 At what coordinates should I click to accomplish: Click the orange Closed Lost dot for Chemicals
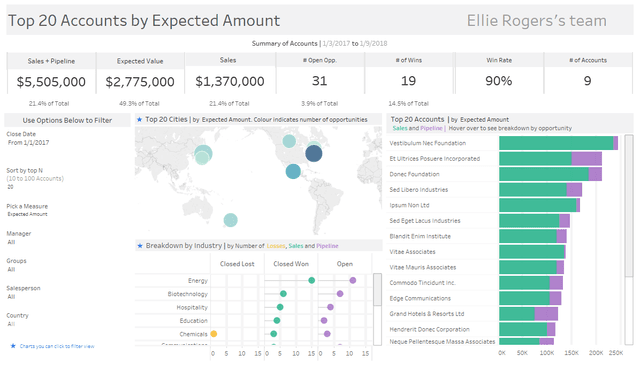pyautogui.click(x=213, y=334)
